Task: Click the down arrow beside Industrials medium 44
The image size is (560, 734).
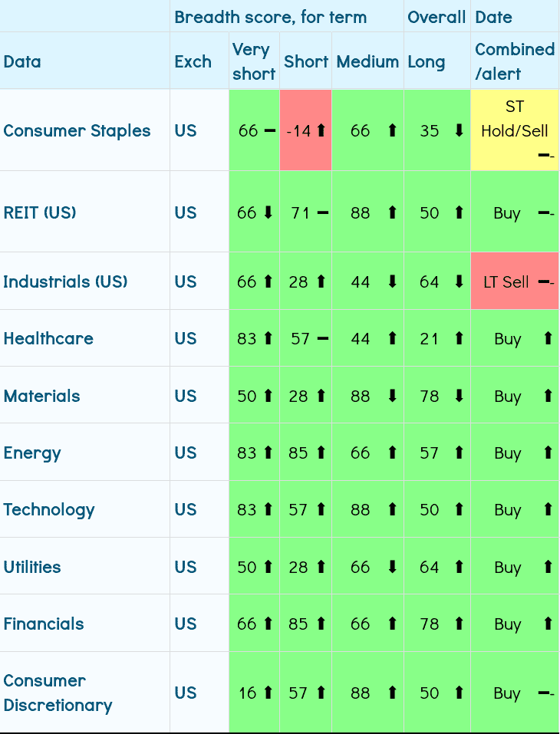Action: (393, 281)
